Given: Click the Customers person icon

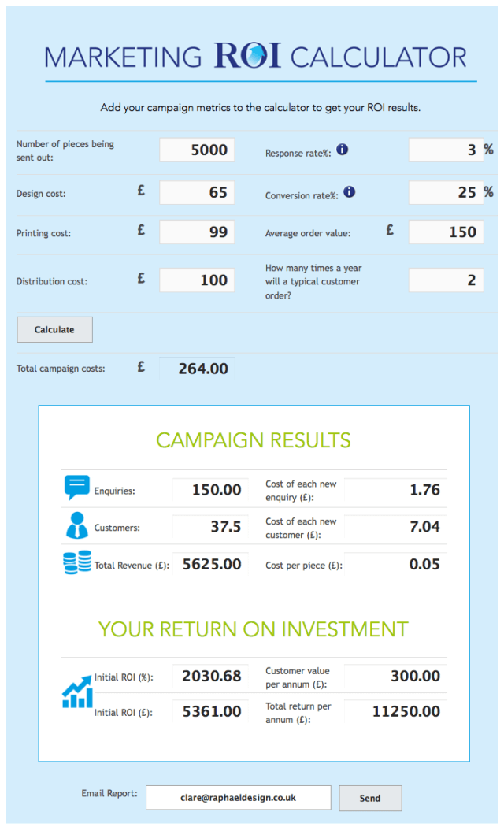Looking at the screenshot, I should (x=77, y=525).
